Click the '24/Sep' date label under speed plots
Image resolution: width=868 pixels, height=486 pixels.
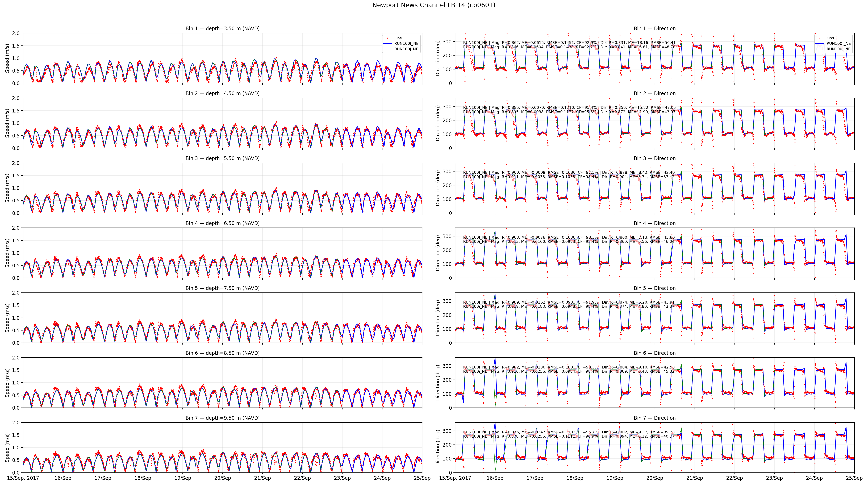pyautogui.click(x=382, y=478)
